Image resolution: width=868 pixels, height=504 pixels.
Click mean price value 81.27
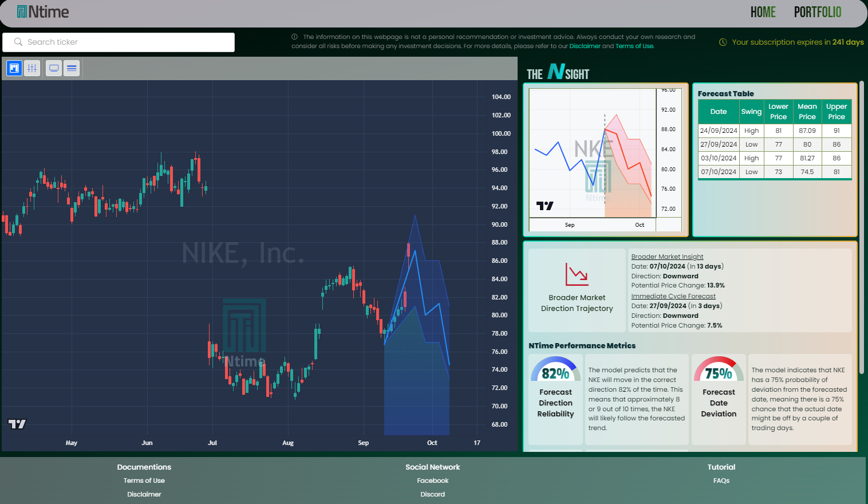(x=807, y=158)
